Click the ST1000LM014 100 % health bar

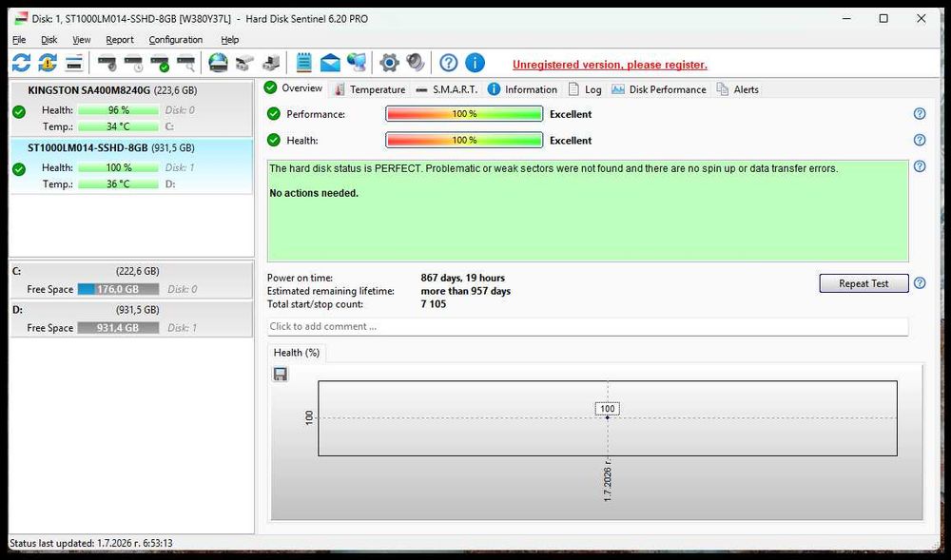(x=118, y=167)
